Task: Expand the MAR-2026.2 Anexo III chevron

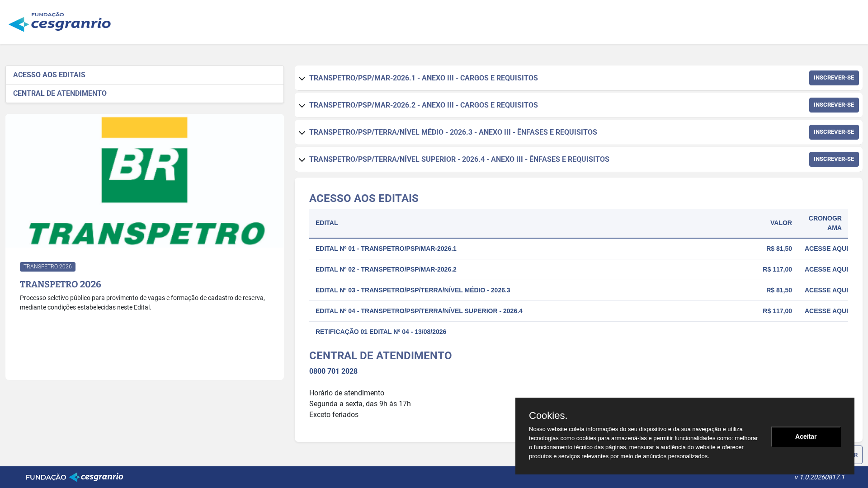Action: (x=302, y=106)
